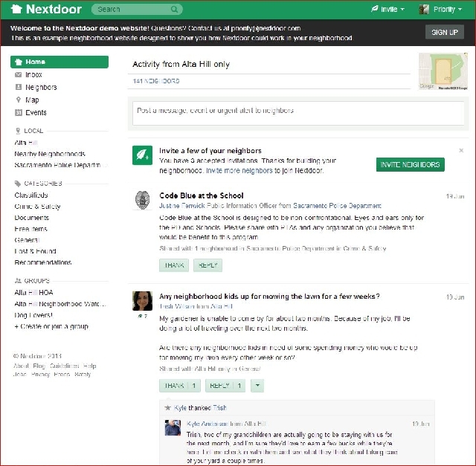Click the Safety footer link

pyautogui.click(x=83, y=375)
